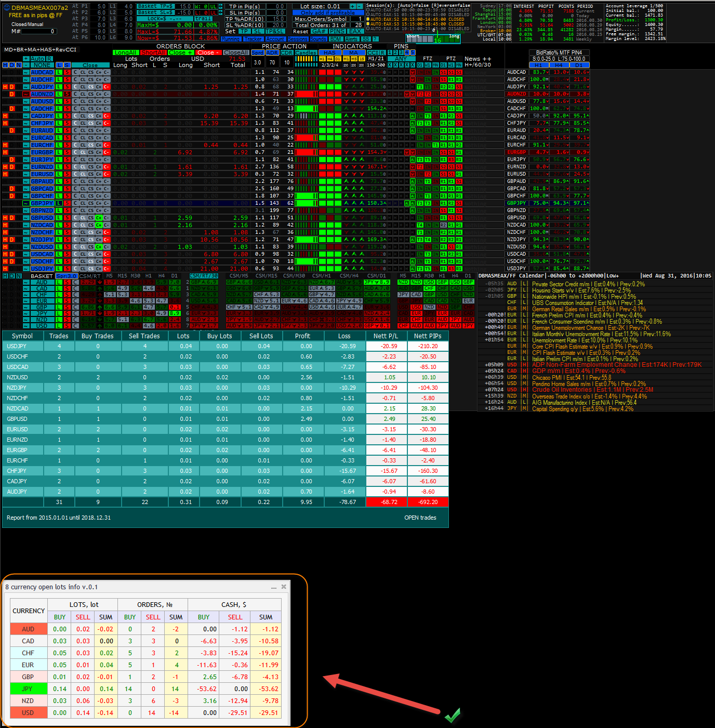Toggle the H flag for CHFJPY
Screen dimensions: 715x728
coord(5,123)
